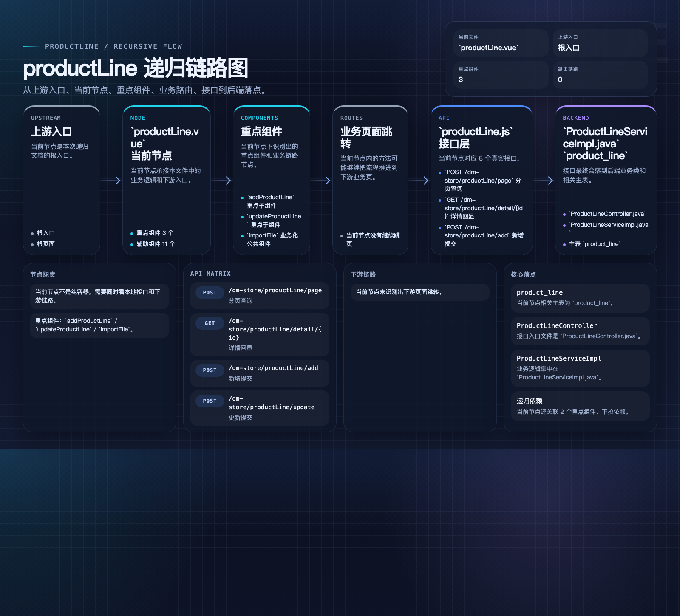Click the 辅助组件 11 个 bullet
The image size is (680, 616).
153,244
